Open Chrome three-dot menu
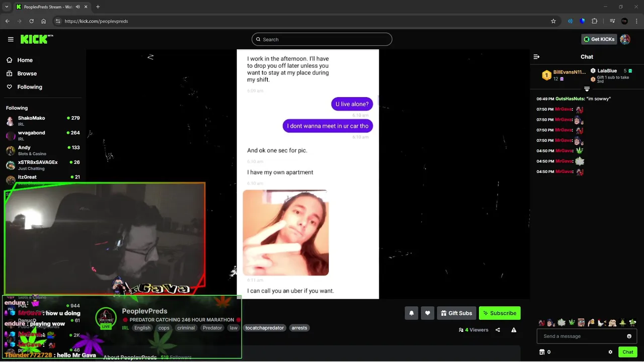Image resolution: width=644 pixels, height=362 pixels. pos(636,21)
